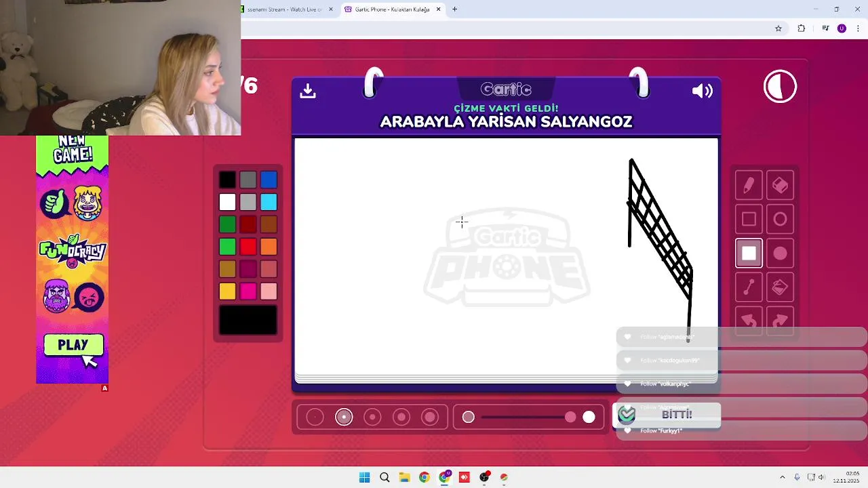Click the BİTTİ! done button

[x=667, y=415]
